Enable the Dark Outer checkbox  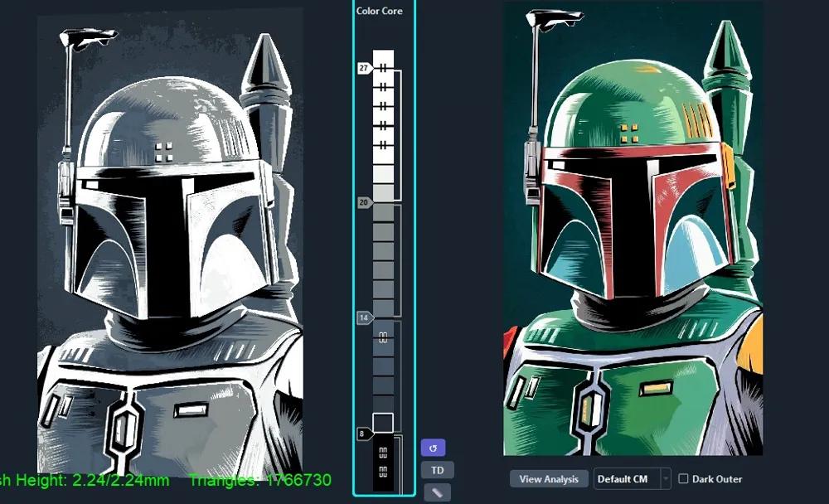tap(683, 478)
